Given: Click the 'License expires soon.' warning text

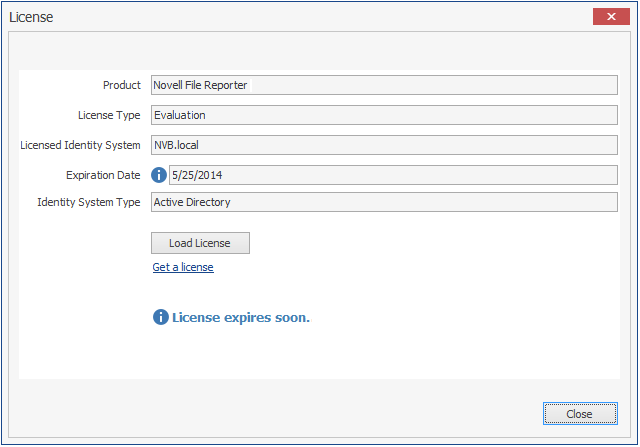Looking at the screenshot, I should coord(241,318).
